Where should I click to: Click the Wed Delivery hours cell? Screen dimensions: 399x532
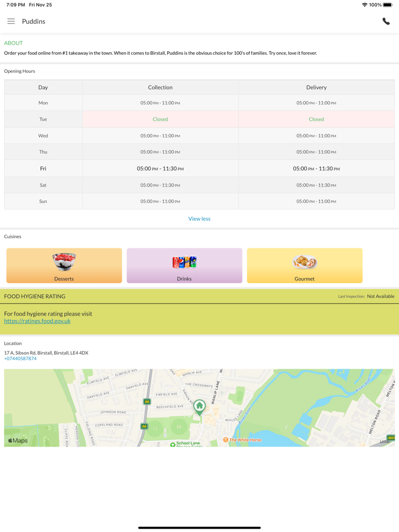pos(316,136)
